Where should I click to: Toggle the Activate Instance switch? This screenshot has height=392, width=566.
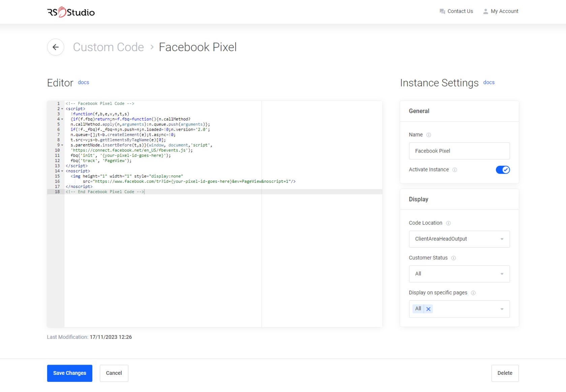[502, 170]
